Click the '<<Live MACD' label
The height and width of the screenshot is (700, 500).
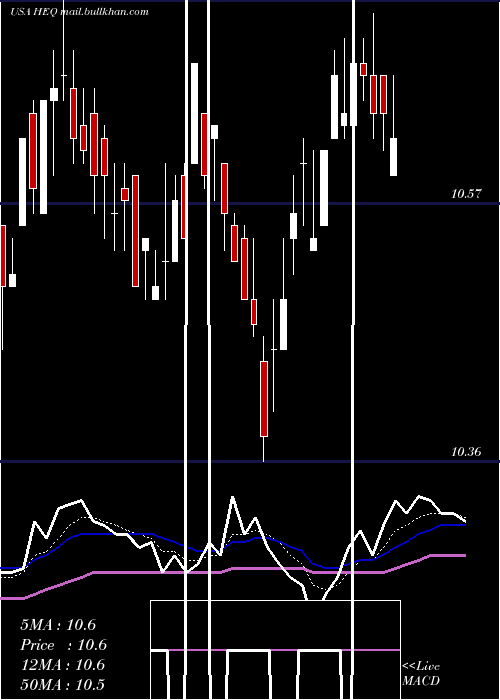(x=421, y=673)
